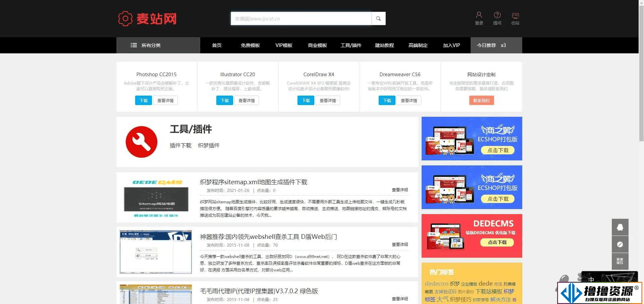Screen dimensions: 644x304
Task: Click the dedecms hot tag
Action: (436, 284)
